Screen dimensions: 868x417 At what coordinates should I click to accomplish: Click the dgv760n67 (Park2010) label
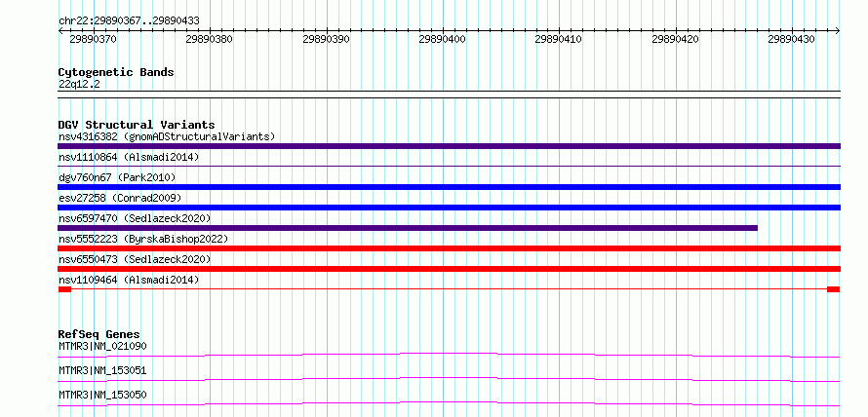click(x=117, y=177)
